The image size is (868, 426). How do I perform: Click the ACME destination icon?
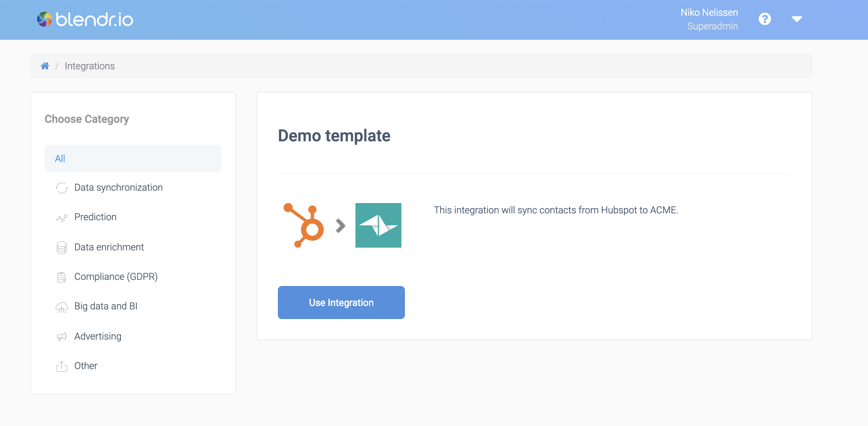(x=378, y=225)
